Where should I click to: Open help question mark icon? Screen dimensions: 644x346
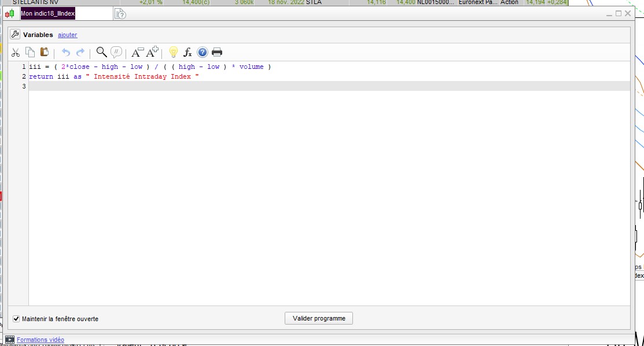coord(203,52)
